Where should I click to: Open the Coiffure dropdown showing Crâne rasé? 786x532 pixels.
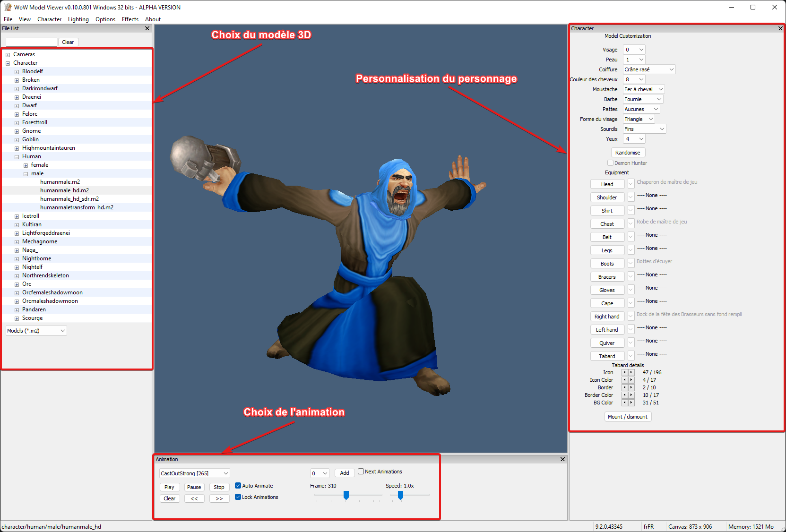click(x=649, y=69)
